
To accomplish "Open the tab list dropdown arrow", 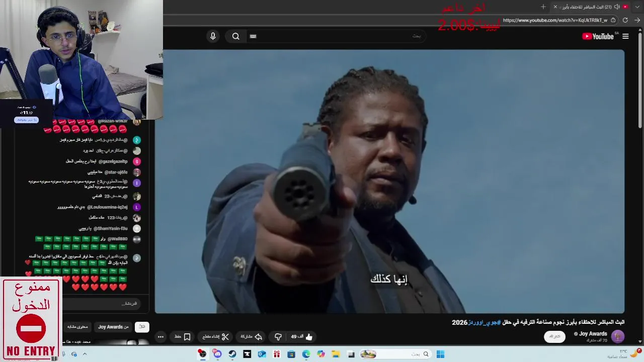I will (x=638, y=7).
